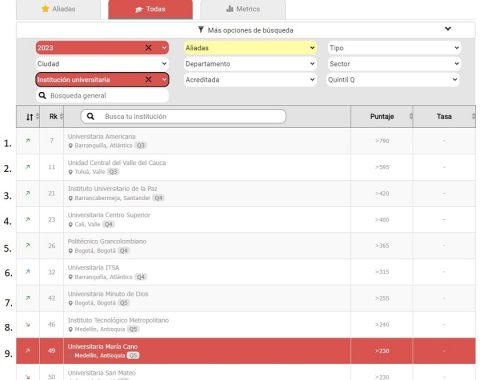Viewport: 480px width, 380px height.
Task: Clear the 2023 year filter
Action: (148, 48)
